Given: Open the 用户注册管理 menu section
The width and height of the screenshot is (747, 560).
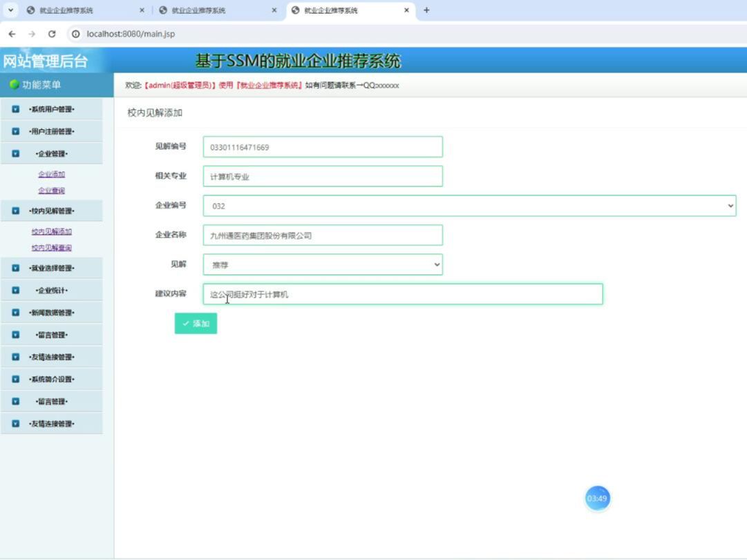Looking at the screenshot, I should click(51, 131).
